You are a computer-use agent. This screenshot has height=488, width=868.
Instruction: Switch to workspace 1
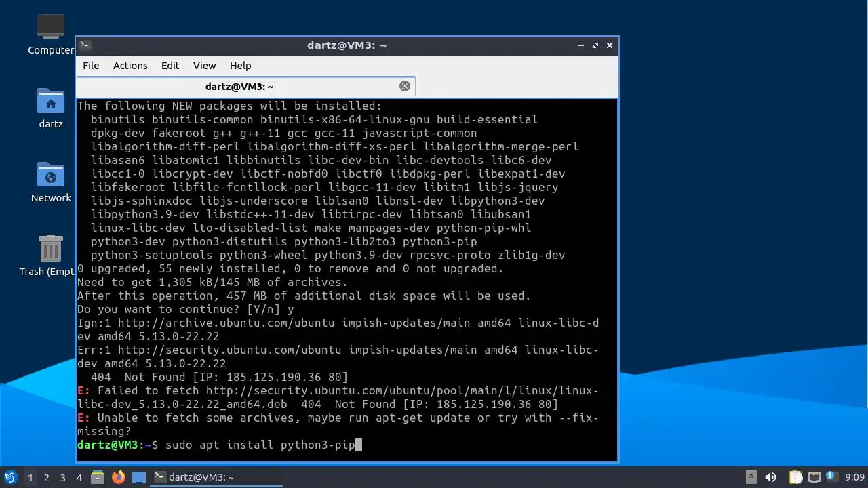click(x=30, y=478)
